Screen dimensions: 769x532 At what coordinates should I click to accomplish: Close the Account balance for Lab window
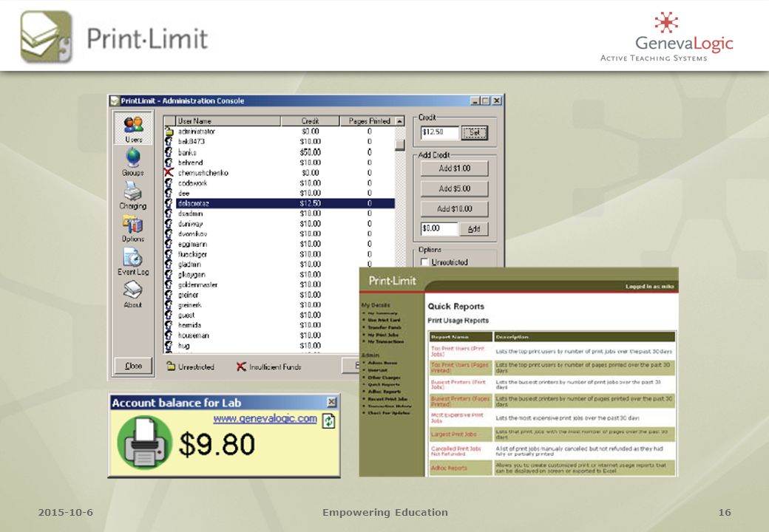332,402
